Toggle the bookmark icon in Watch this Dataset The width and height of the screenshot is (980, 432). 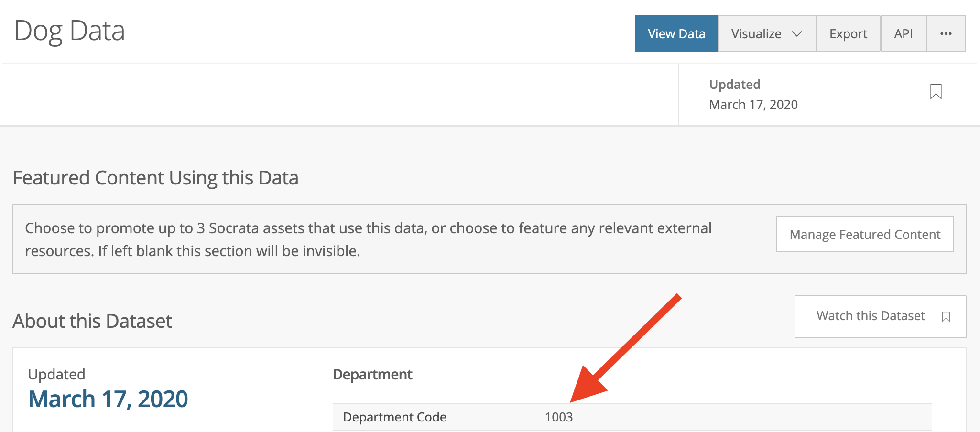[946, 317]
